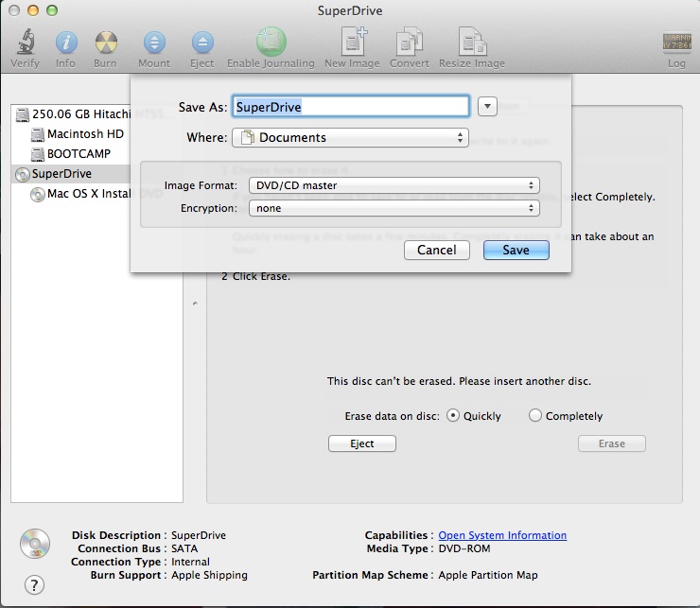
Task: Click the Cancel button
Action: (x=437, y=250)
